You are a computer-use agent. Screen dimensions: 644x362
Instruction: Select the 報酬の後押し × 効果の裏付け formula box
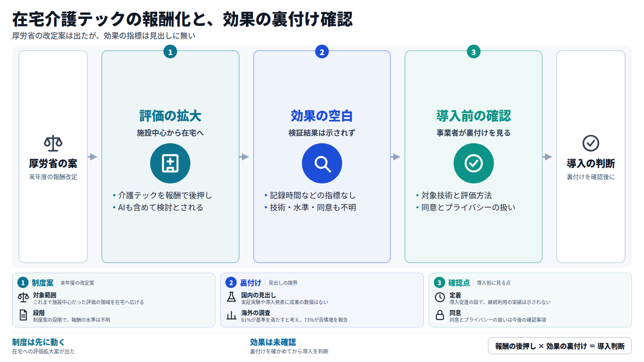pos(560,346)
